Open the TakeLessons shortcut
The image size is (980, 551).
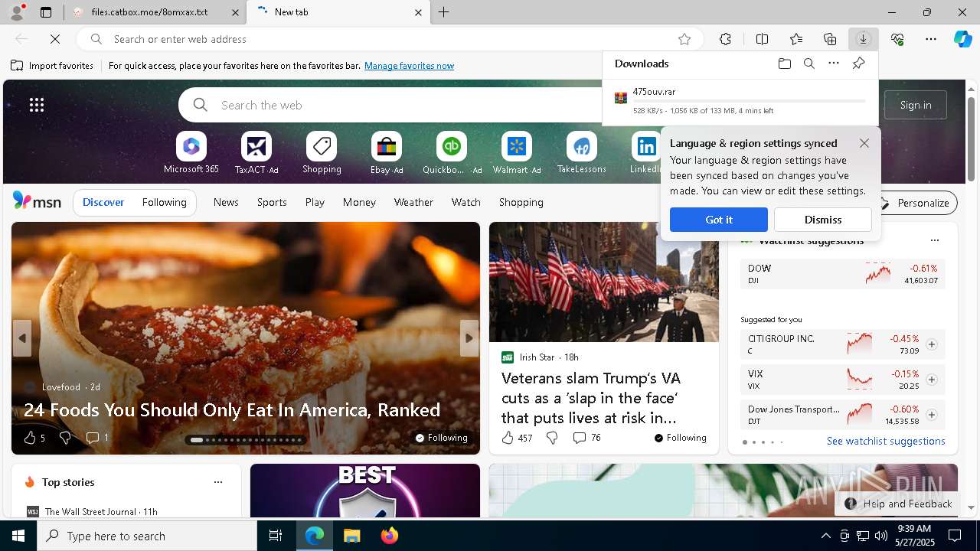pyautogui.click(x=582, y=153)
